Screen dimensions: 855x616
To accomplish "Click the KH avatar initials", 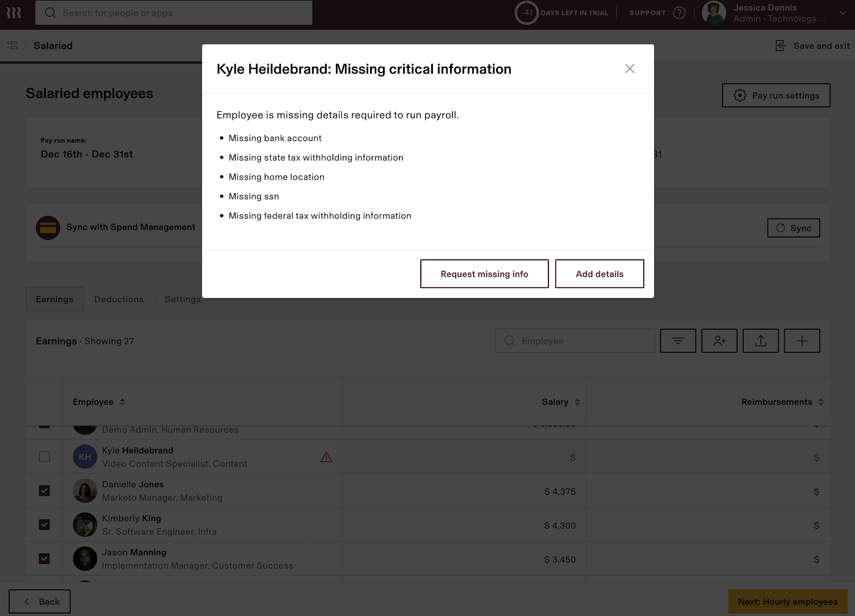I will click(x=85, y=457).
